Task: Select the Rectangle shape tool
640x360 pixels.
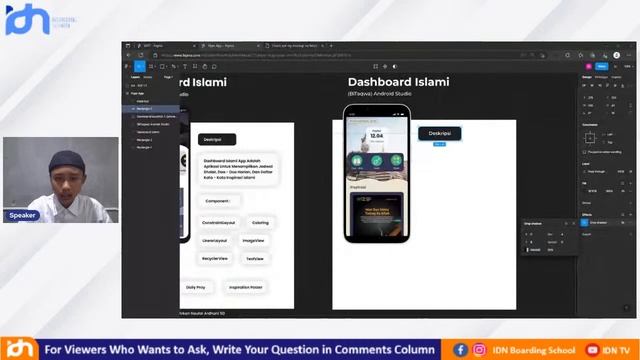Action: pos(162,67)
